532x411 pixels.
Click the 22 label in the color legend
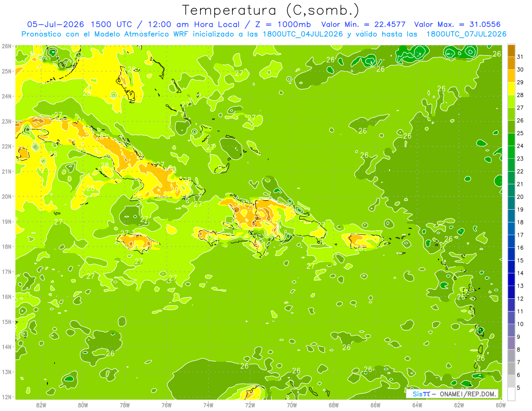click(520, 172)
